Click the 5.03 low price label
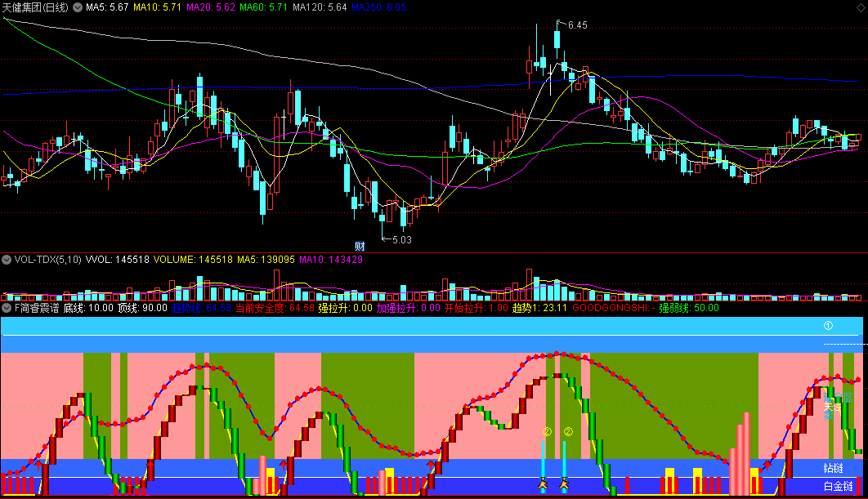The width and height of the screenshot is (868, 499). coord(402,239)
